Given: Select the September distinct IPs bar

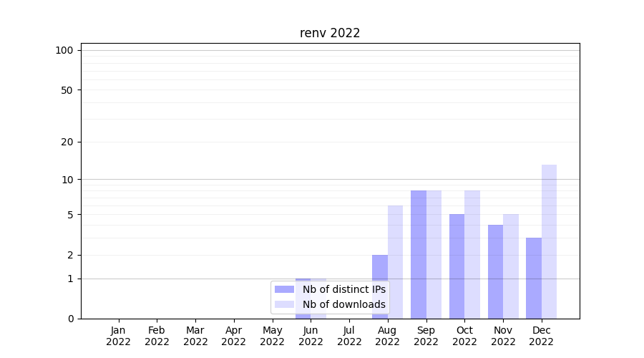Looking at the screenshot, I should coord(419,254).
